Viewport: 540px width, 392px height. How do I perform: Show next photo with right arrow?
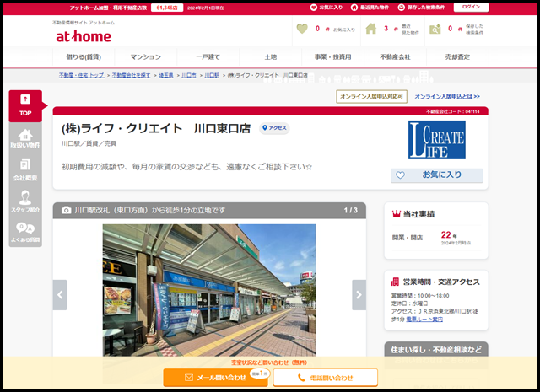(359, 294)
